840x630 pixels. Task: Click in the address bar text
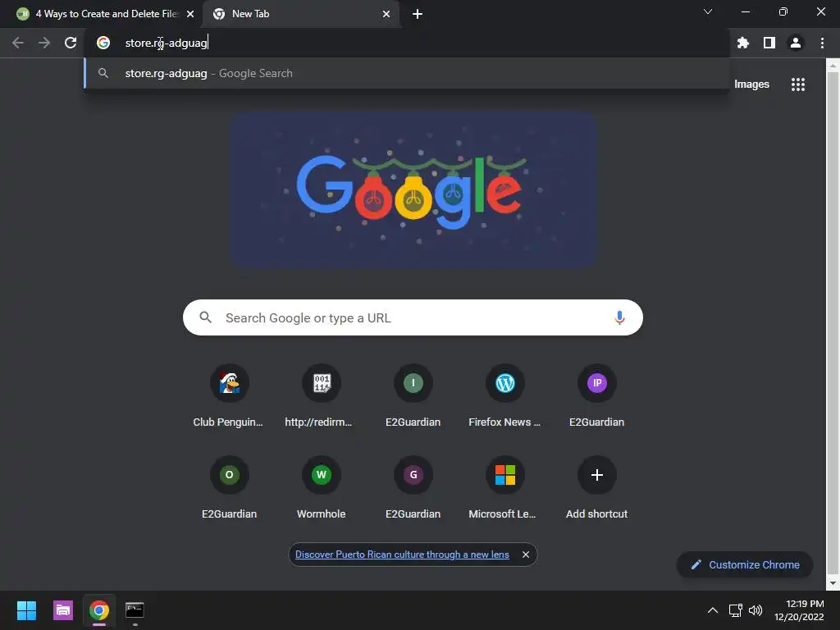(166, 43)
